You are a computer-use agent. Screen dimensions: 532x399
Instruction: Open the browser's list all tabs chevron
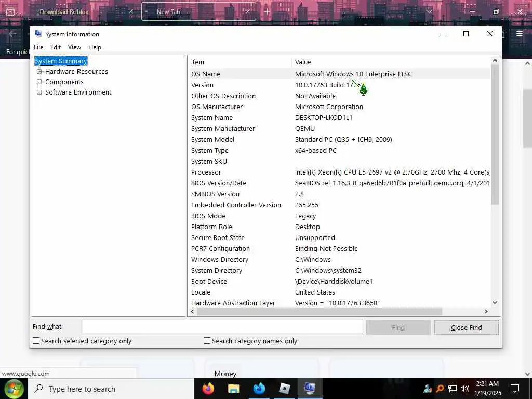point(429,11)
